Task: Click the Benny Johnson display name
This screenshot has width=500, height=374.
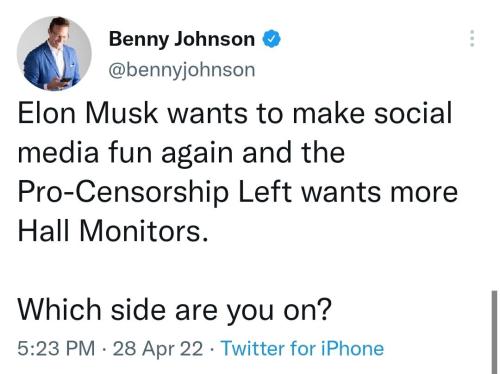Action: pyautogui.click(x=182, y=39)
